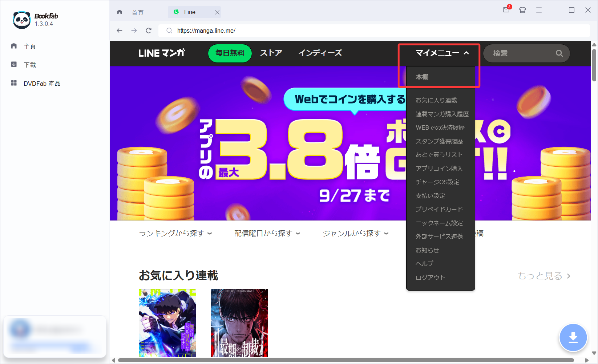Click the home icon beside 首頁 tab
The width and height of the screenshot is (598, 364).
(120, 12)
